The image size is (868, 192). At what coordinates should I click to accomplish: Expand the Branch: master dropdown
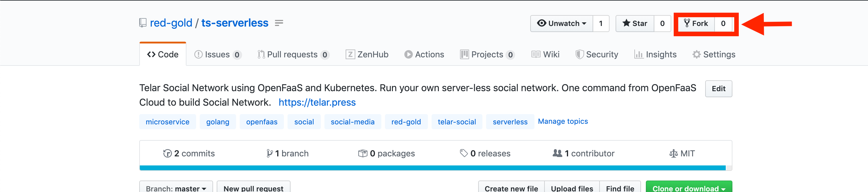click(176, 188)
